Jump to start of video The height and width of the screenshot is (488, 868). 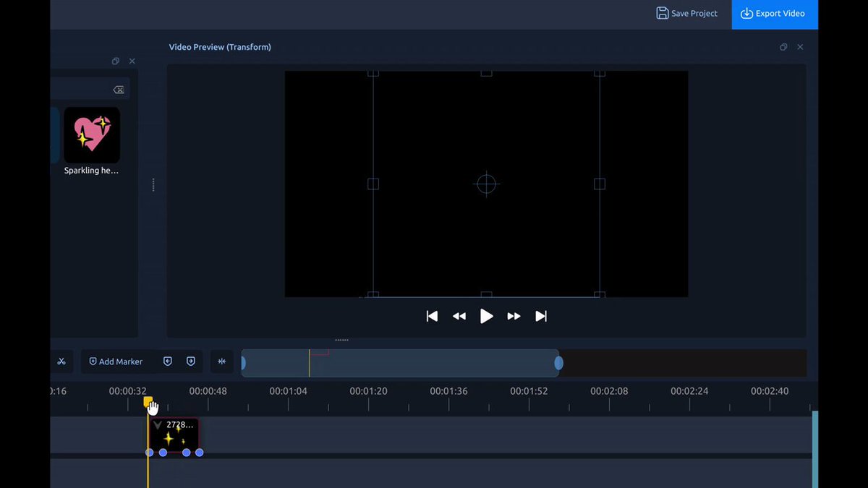click(x=432, y=316)
